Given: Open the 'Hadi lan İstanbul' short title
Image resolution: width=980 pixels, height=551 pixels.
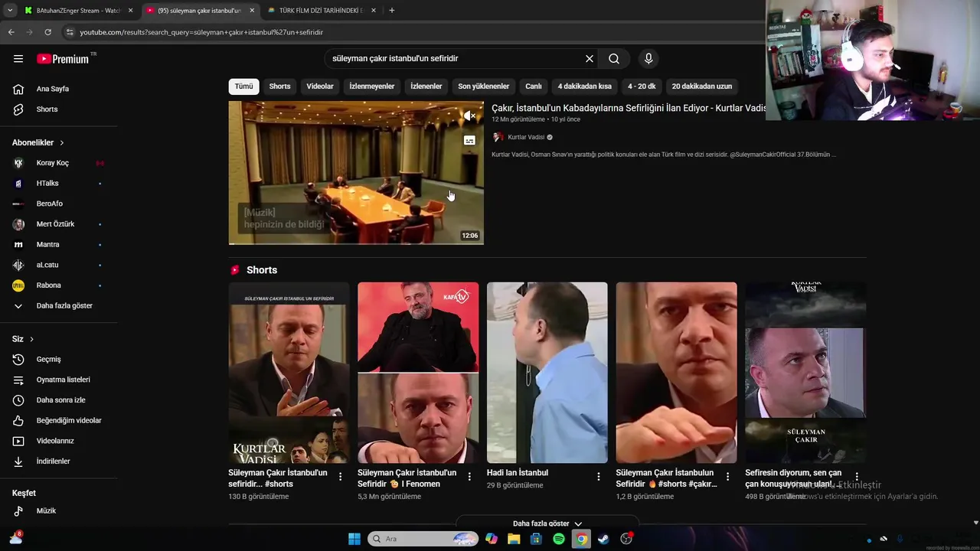Looking at the screenshot, I should [518, 473].
